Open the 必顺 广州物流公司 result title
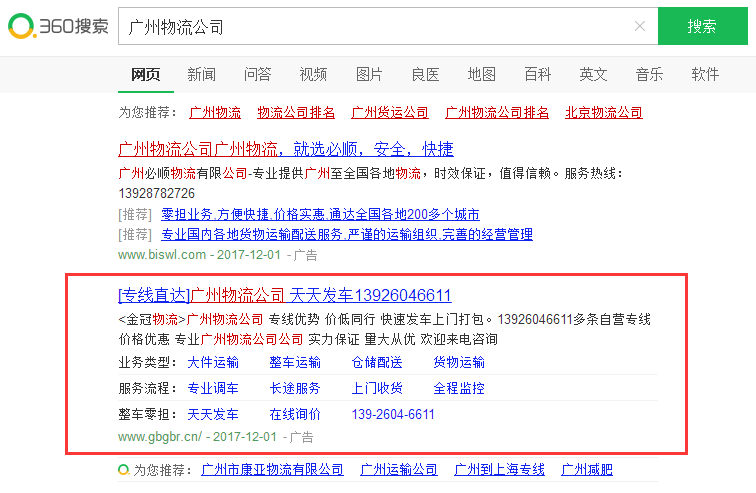Image resolution: width=756 pixels, height=493 pixels. [x=285, y=149]
